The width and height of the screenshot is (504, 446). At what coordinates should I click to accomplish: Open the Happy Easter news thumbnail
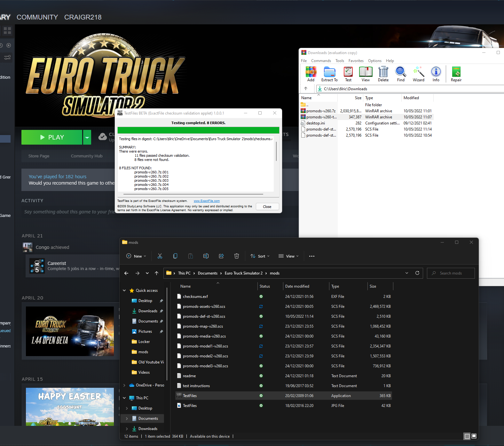70,407
